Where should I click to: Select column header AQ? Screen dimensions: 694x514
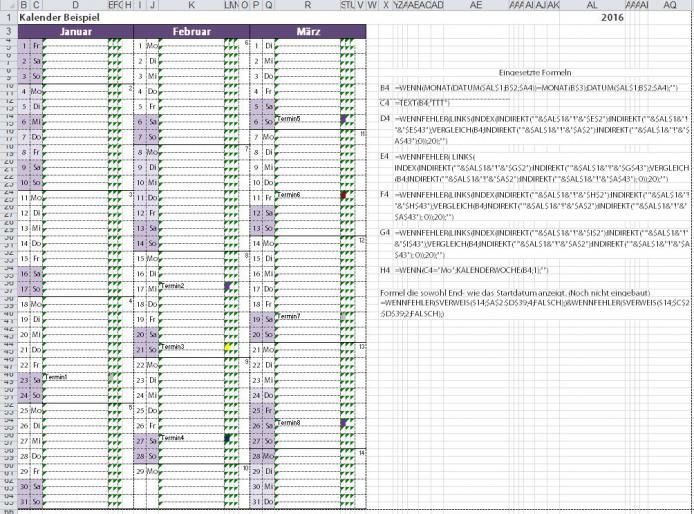click(x=670, y=5)
